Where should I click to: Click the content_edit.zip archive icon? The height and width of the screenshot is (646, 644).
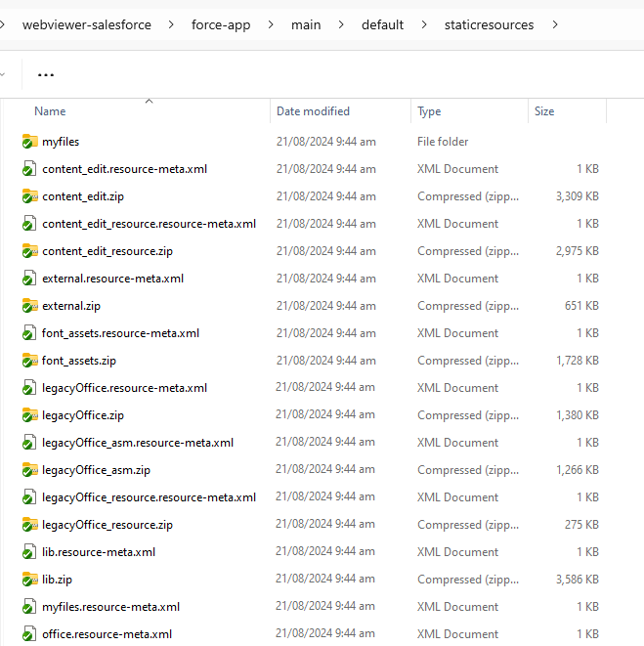pyautogui.click(x=29, y=196)
